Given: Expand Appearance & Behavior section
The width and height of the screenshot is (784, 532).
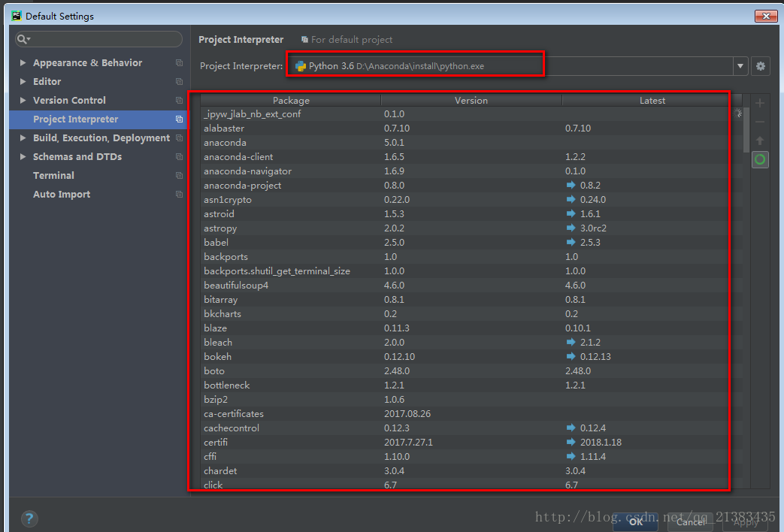Looking at the screenshot, I should tap(23, 62).
